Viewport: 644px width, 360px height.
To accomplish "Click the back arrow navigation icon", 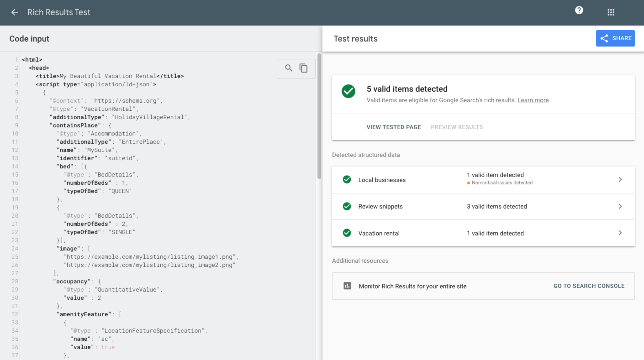I will 14,12.
